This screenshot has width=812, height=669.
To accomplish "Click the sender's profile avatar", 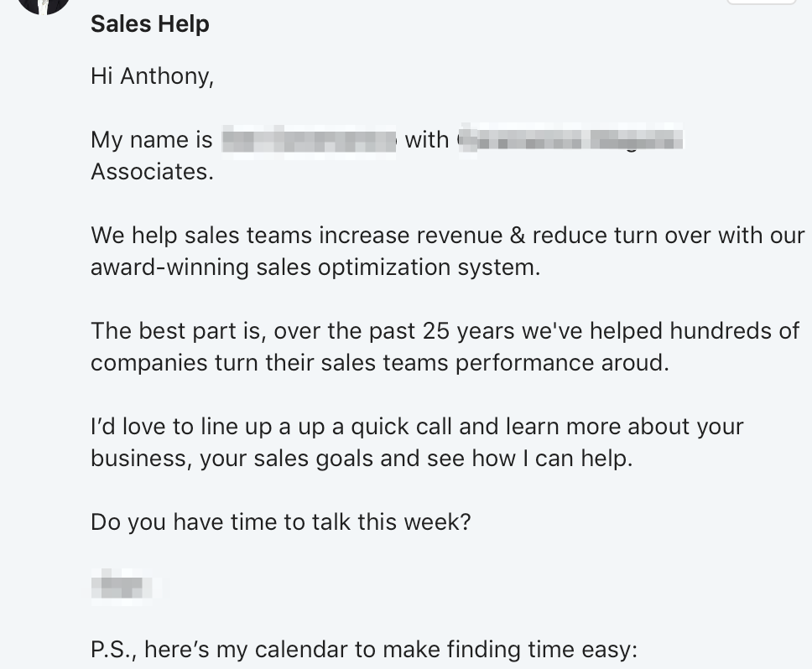I will click(x=44, y=5).
